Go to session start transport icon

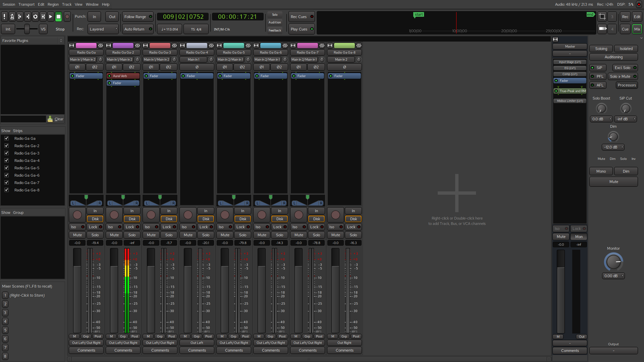[x=20, y=16]
